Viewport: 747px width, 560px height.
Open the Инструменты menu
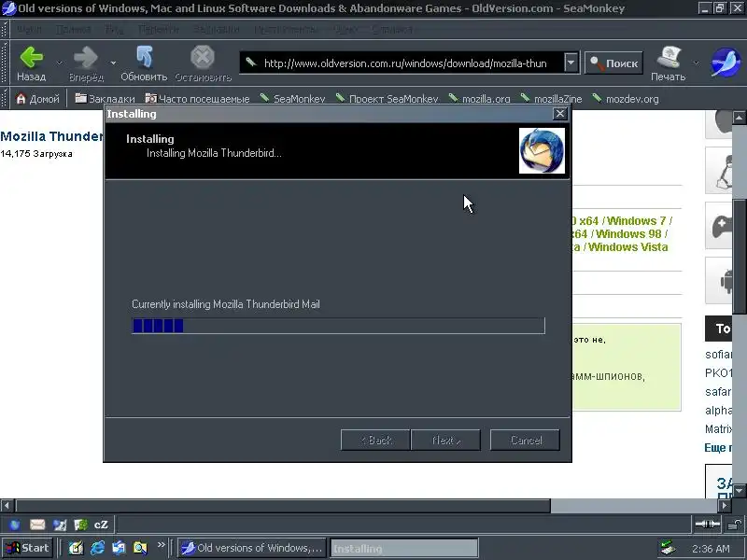point(286,30)
